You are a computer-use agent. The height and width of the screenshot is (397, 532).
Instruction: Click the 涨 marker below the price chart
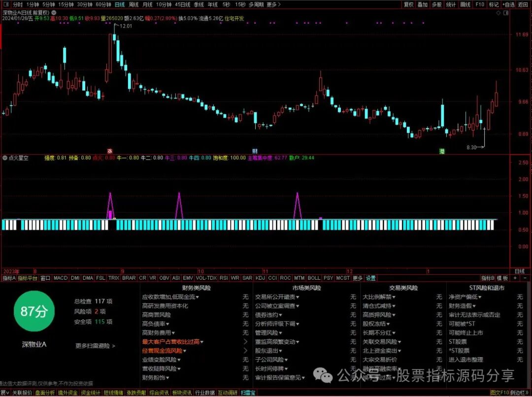tap(109, 151)
